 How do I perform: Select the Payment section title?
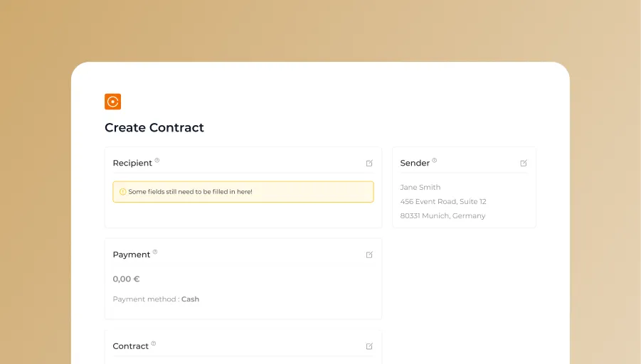[x=132, y=255]
